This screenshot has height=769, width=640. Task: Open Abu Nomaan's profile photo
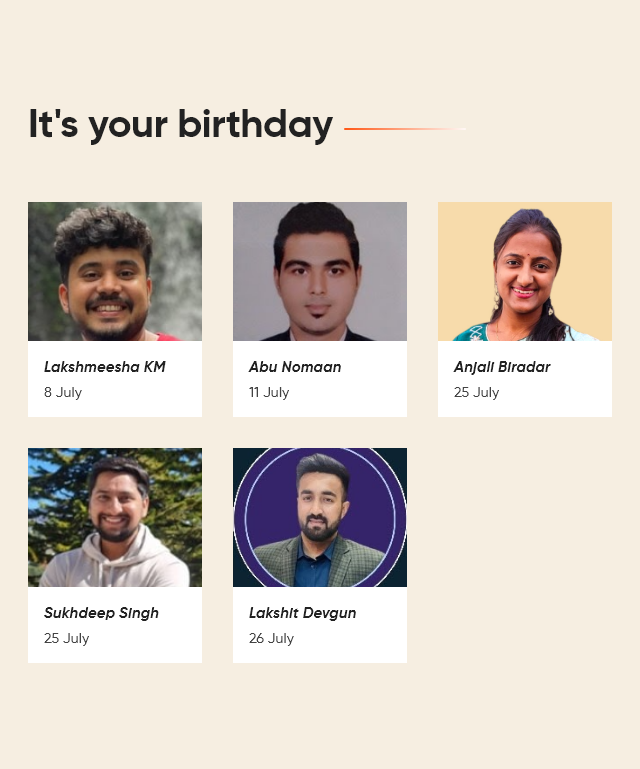click(x=320, y=271)
